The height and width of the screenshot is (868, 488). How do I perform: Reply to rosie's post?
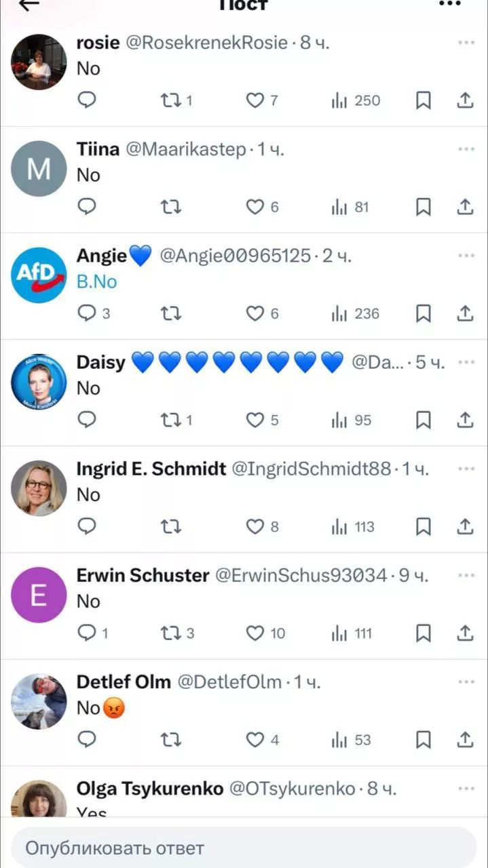[x=87, y=100]
